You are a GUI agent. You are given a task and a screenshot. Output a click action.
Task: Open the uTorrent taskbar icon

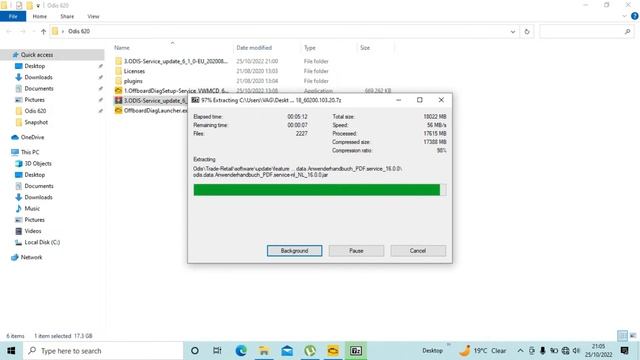(x=310, y=351)
